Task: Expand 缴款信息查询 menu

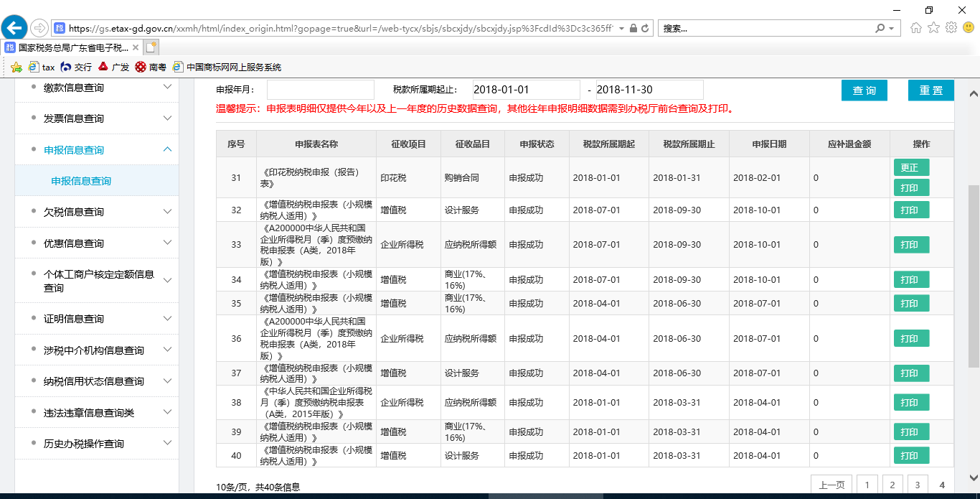Action: 97,88
